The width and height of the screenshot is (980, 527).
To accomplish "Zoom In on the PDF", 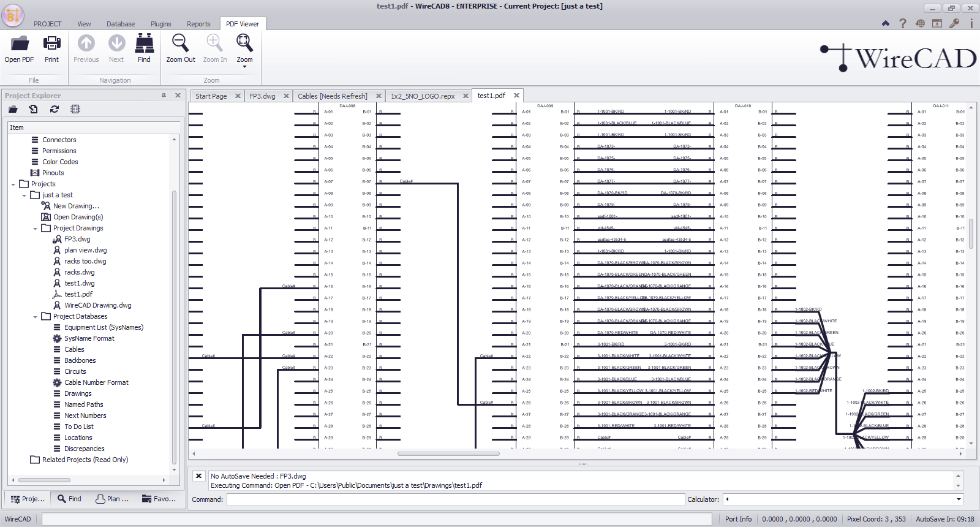I will [x=215, y=49].
